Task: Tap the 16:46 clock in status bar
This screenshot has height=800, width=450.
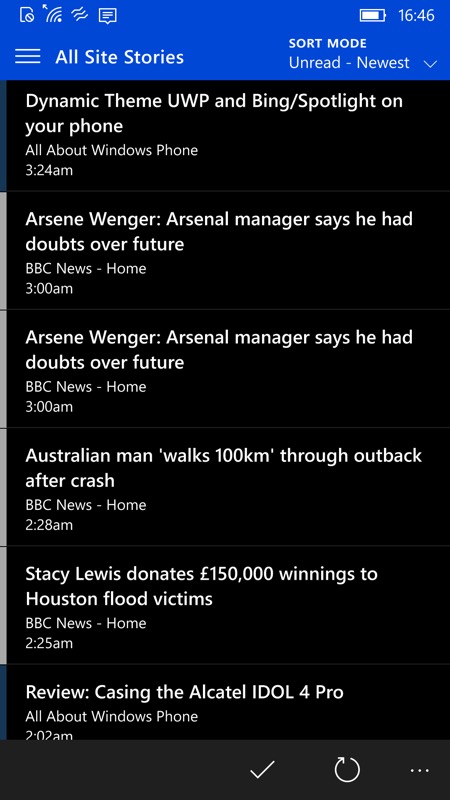Action: pos(416,15)
